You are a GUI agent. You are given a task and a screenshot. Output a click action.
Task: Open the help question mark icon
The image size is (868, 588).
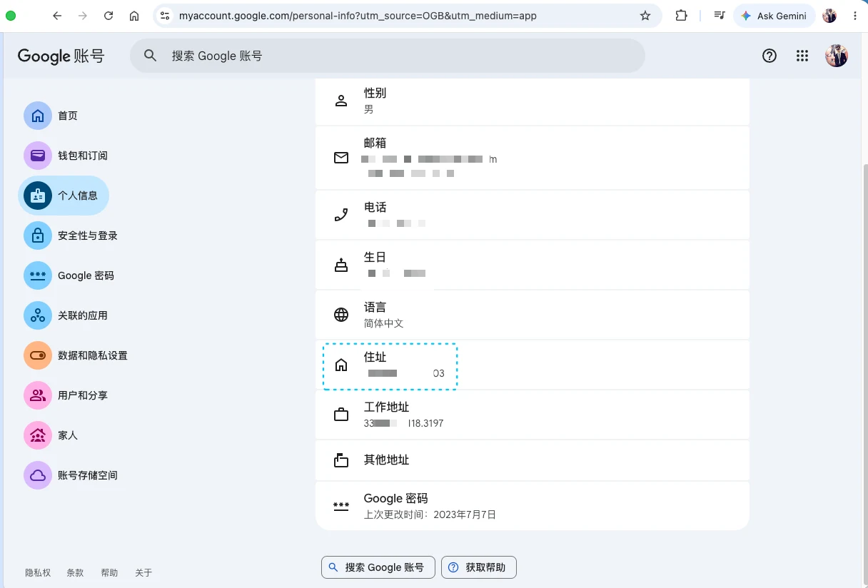[769, 56]
